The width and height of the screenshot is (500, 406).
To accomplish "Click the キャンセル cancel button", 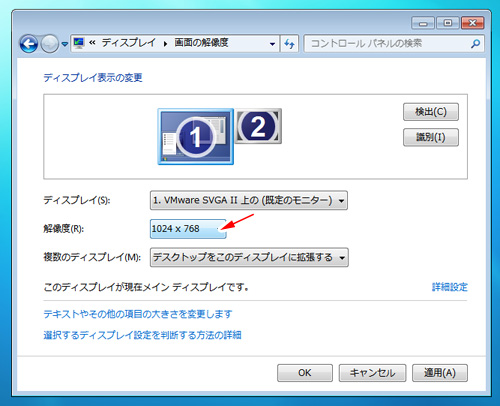I will click(x=372, y=373).
